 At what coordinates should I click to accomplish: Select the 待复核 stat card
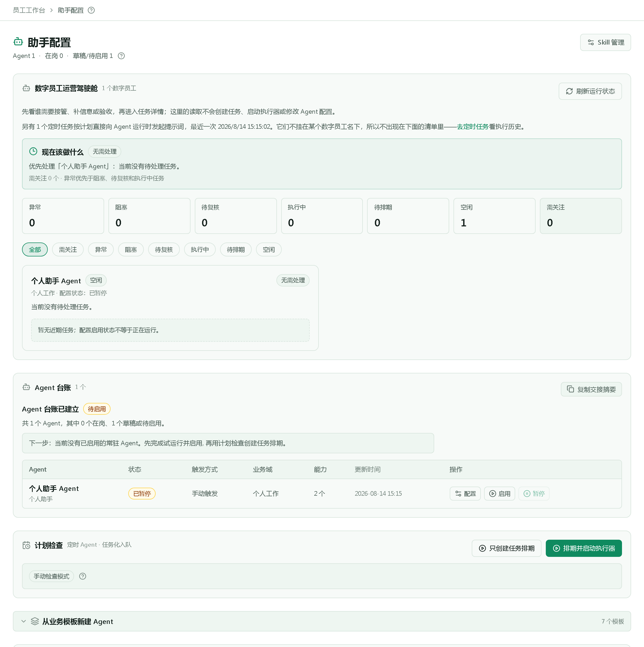coord(236,216)
